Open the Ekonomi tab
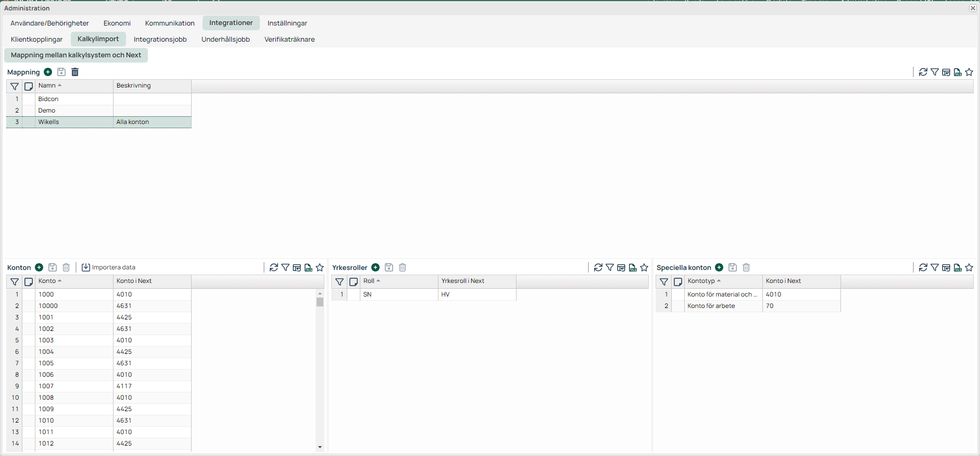 coord(117,23)
